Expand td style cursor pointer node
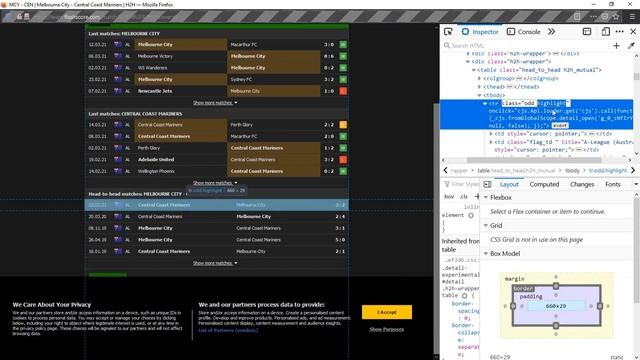Image resolution: width=640 pixels, height=360 pixels. (x=491, y=133)
